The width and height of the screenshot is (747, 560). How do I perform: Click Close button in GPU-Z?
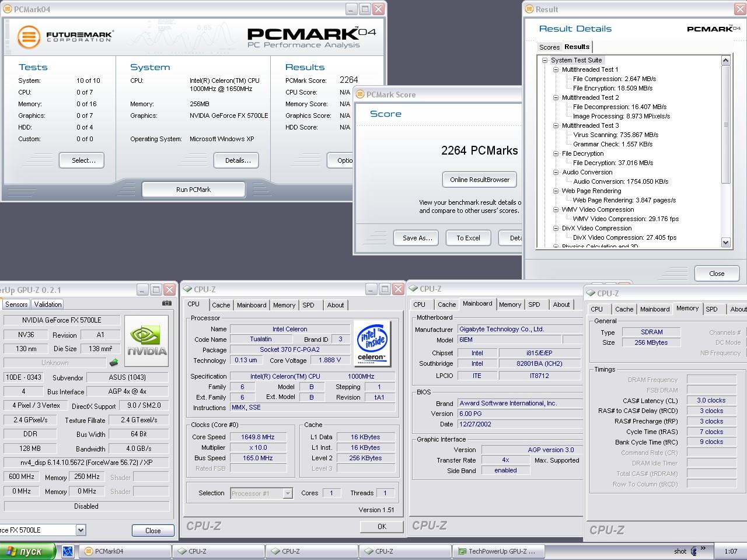point(153,530)
